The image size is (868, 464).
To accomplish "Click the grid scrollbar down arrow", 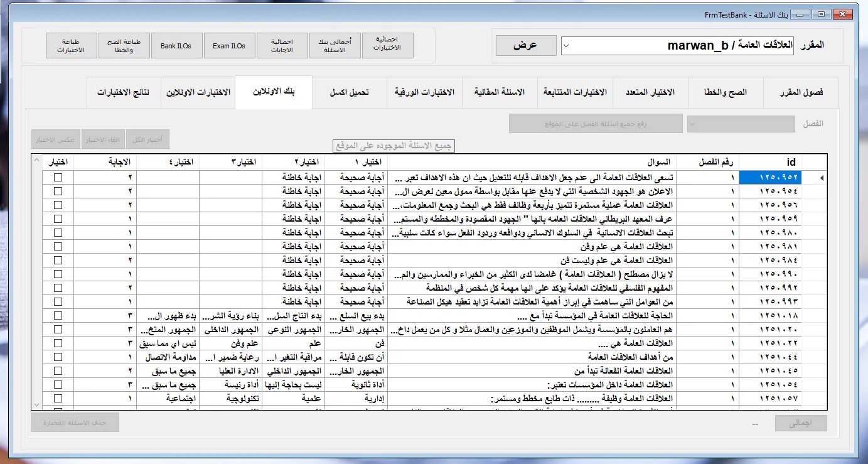I will tap(36, 404).
